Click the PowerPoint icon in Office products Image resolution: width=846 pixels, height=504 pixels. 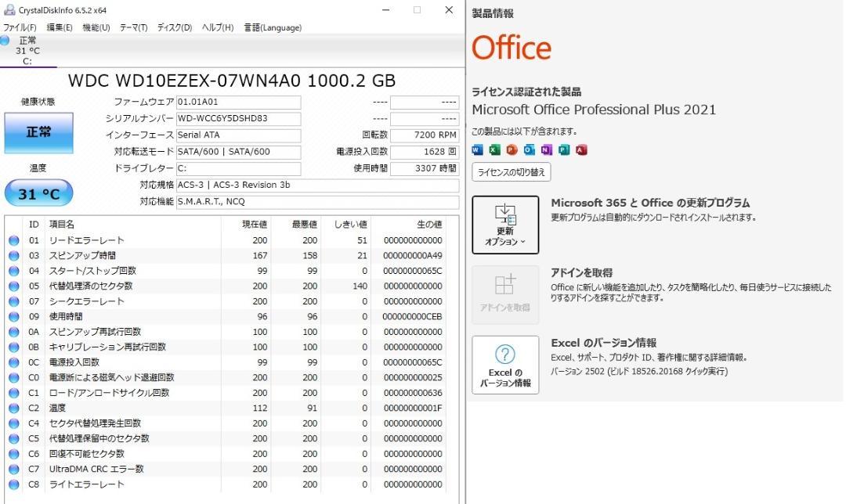(x=512, y=150)
